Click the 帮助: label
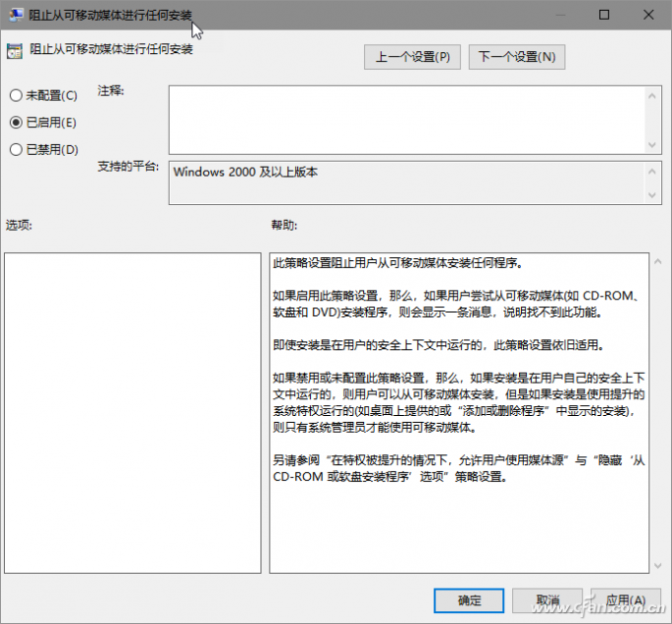This screenshot has width=672, height=624. (x=284, y=225)
